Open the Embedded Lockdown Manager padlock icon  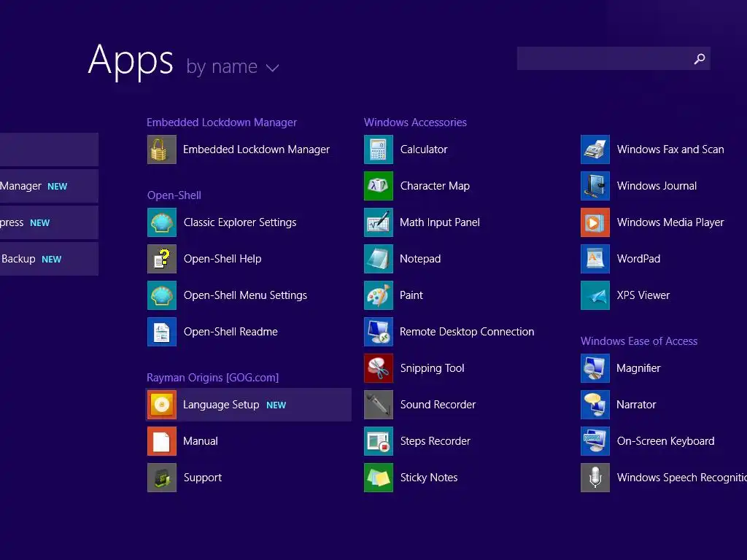pyautogui.click(x=161, y=149)
